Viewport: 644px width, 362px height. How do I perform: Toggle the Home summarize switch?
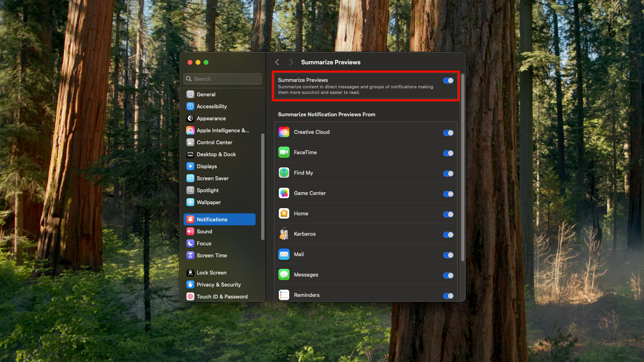448,214
